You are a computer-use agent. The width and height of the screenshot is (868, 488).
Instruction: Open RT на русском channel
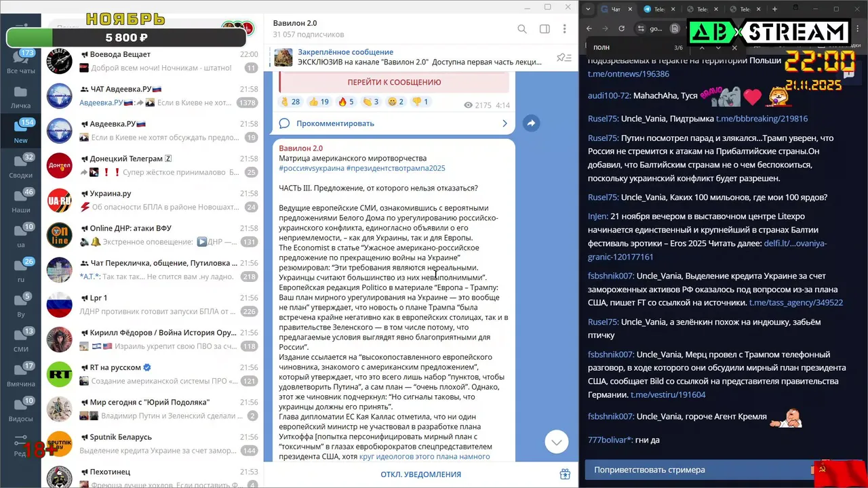tap(152, 374)
